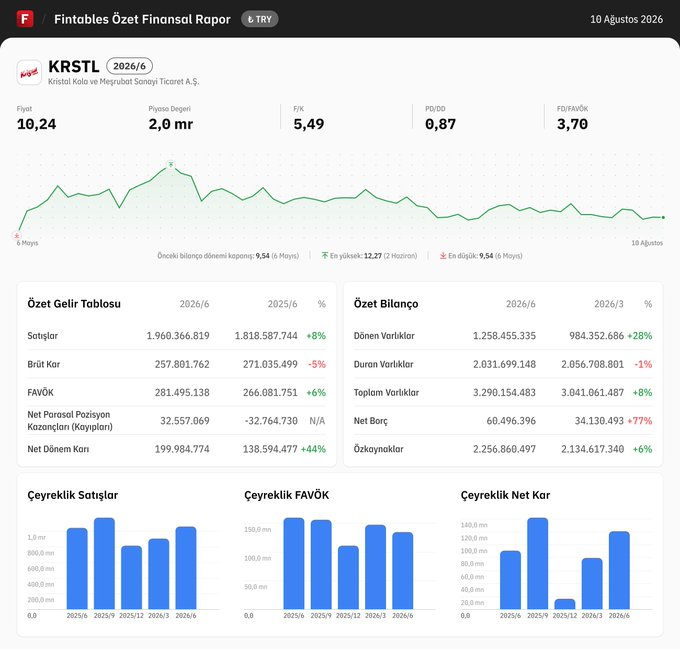Click the Özet Gelir Tablosu heading
The image size is (680, 649).
coord(74,303)
